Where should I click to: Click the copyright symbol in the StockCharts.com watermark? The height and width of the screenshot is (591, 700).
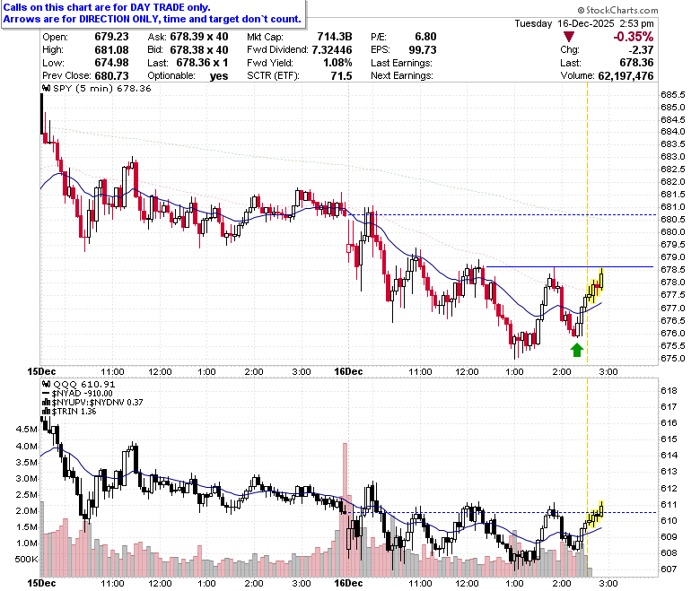581,10
